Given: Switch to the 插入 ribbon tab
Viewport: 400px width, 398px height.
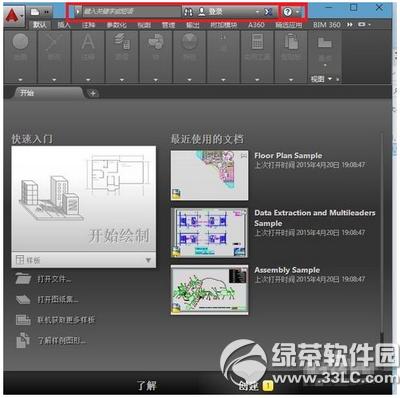Looking at the screenshot, I should tap(64, 25).
